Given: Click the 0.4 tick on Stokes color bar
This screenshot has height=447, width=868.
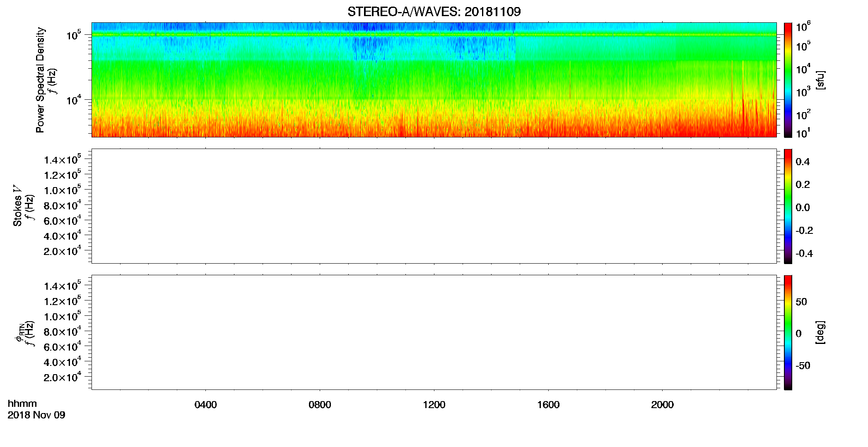Looking at the screenshot, I should coord(803,162).
